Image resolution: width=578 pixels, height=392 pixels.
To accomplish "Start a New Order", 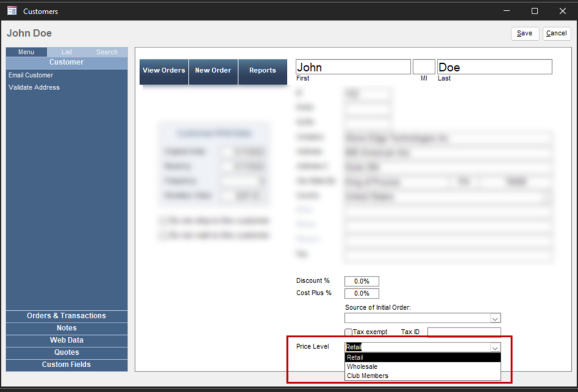I will click(x=213, y=71).
